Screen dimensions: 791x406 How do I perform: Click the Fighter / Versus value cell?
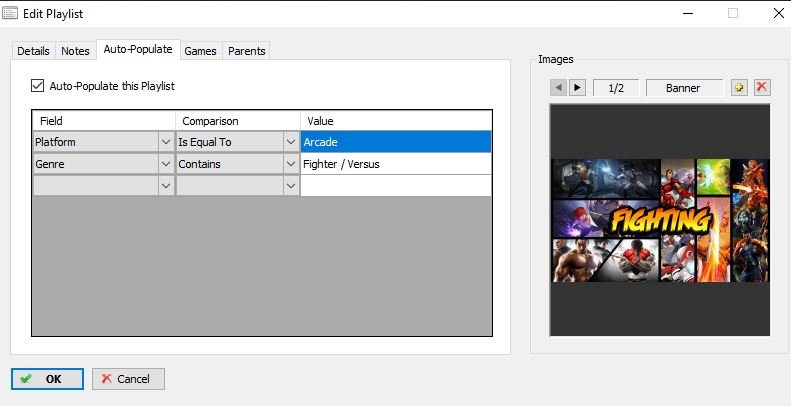point(396,164)
